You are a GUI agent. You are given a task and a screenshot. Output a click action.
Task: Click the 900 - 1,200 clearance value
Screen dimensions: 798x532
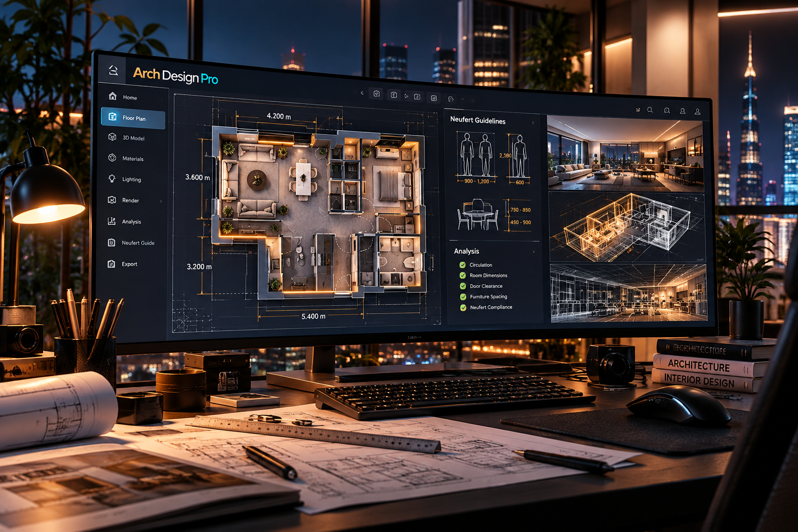pos(476,181)
